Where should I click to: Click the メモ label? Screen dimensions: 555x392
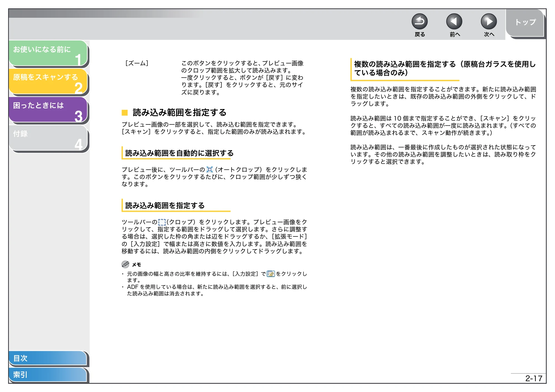[137, 264]
